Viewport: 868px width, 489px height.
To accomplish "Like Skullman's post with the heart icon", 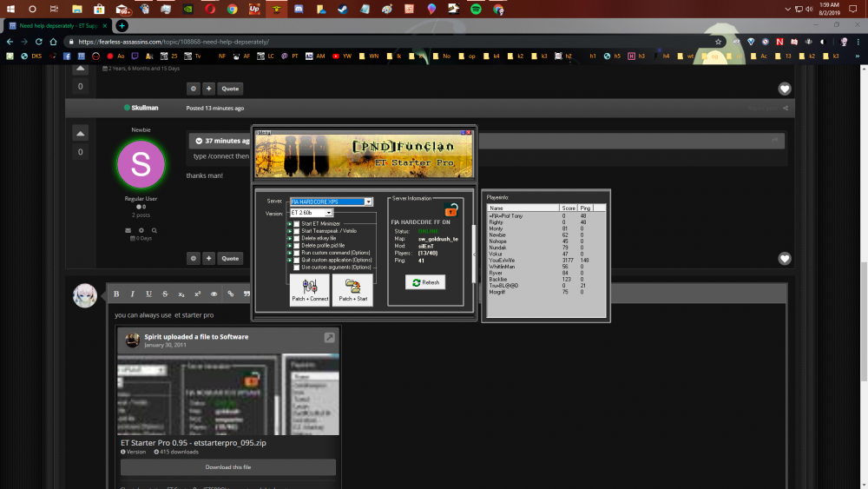I will coord(785,259).
